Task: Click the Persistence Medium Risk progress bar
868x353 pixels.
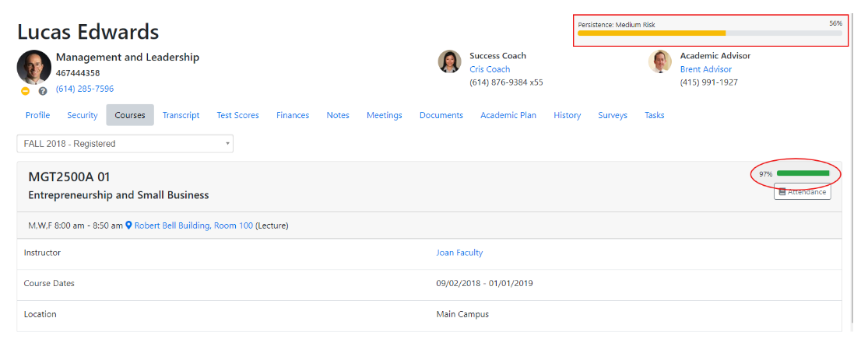Action: click(x=710, y=33)
